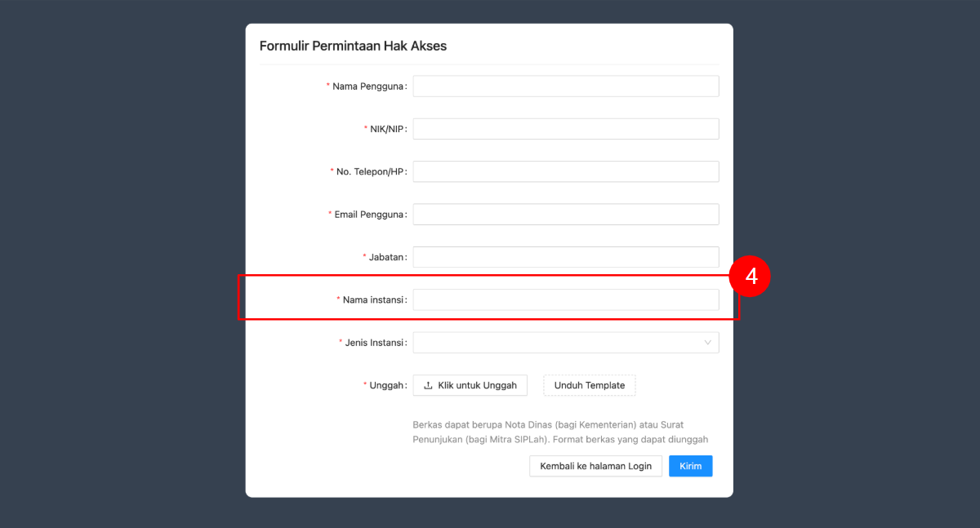
Task: Click the red circled number 4 badge
Action: point(751,277)
